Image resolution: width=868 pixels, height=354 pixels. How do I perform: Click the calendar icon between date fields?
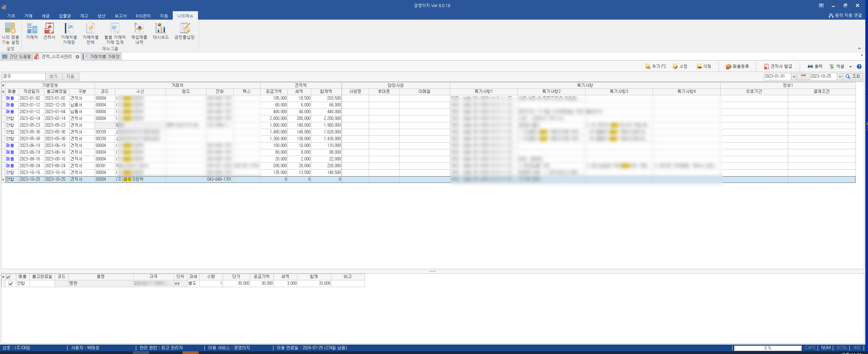tap(803, 77)
